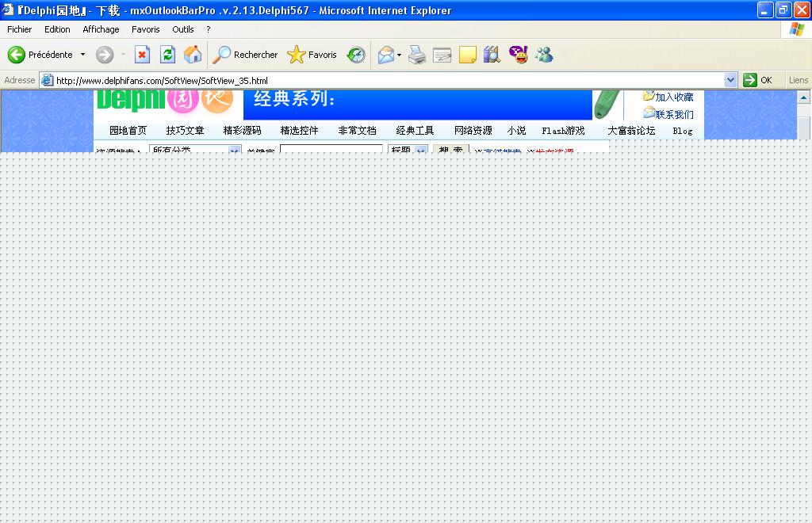Open the Affichage menu
This screenshot has width=812, height=523.
101,29
